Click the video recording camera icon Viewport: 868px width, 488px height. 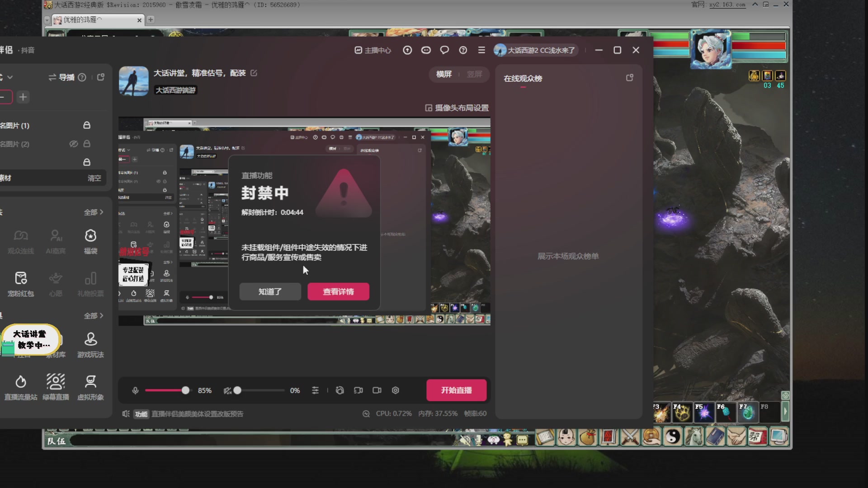(377, 390)
